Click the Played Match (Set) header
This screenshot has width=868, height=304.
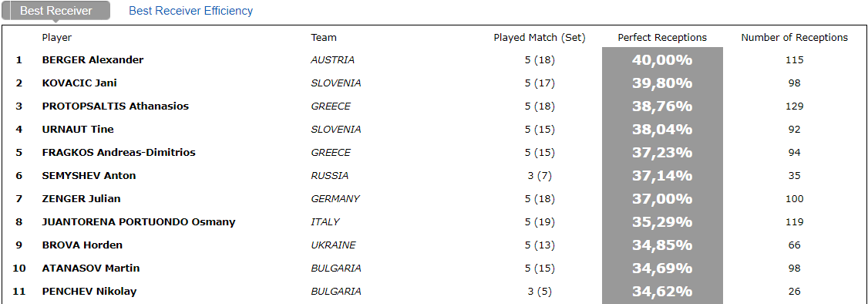tap(540, 38)
